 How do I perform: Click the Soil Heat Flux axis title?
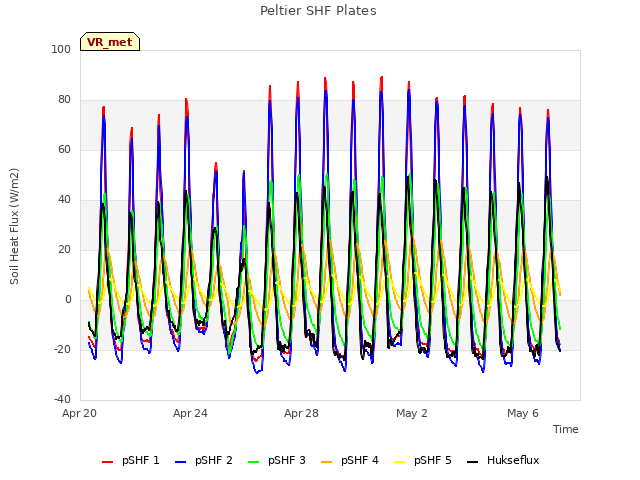[14, 226]
